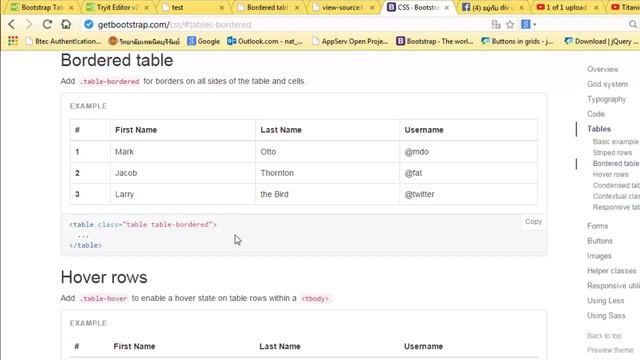This screenshot has height=360, width=640.
Task: Click the Bordered table heading
Action: pyautogui.click(x=117, y=60)
